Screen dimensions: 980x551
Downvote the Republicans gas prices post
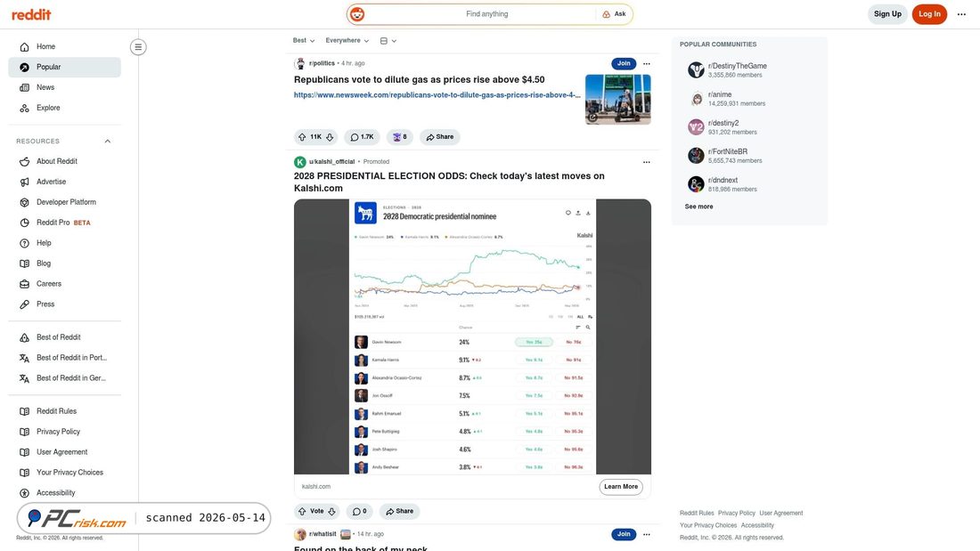coord(330,137)
